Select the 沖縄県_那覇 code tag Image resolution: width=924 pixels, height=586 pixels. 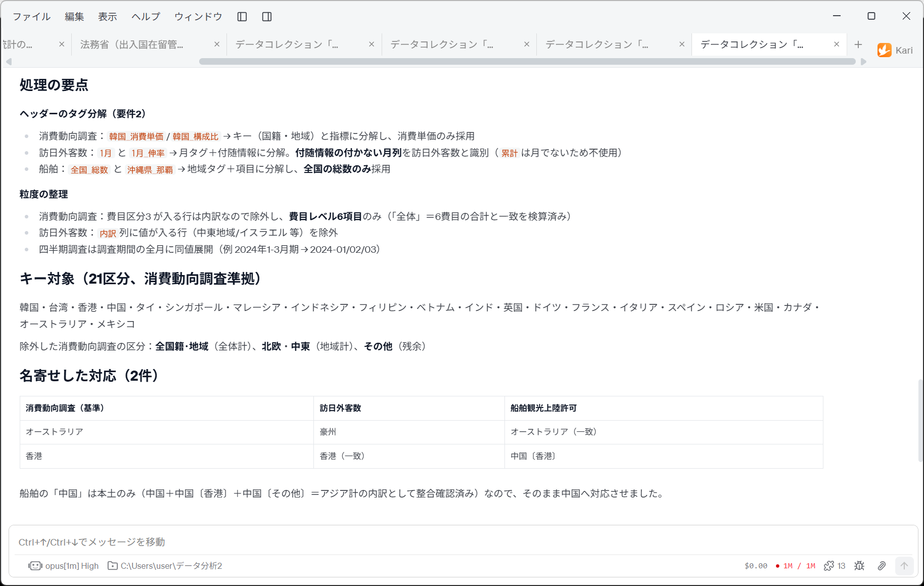(x=150, y=170)
